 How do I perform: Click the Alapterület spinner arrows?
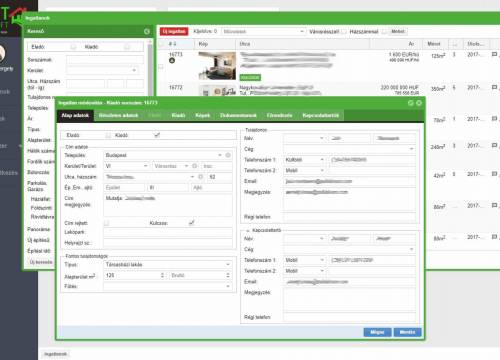click(x=162, y=275)
